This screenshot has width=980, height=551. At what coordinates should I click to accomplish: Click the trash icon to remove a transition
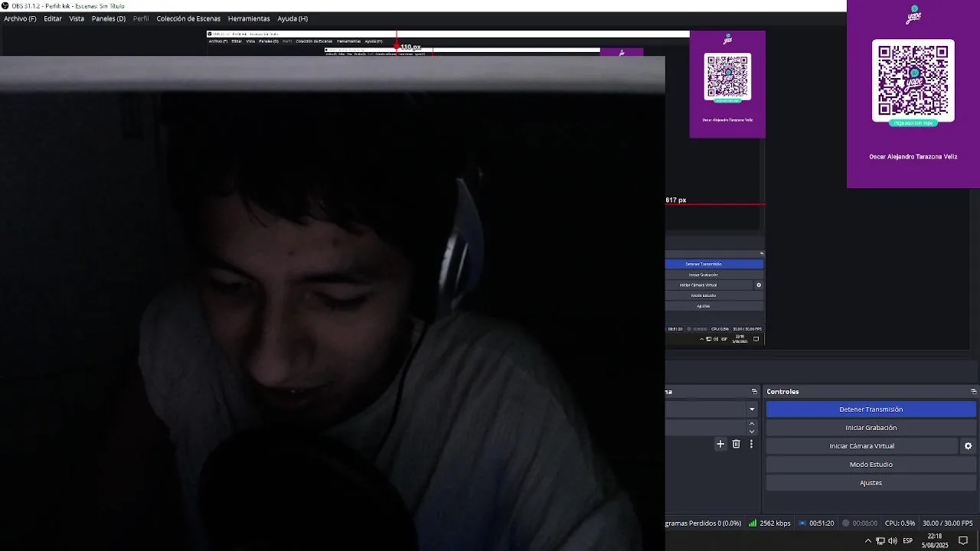[x=736, y=444]
